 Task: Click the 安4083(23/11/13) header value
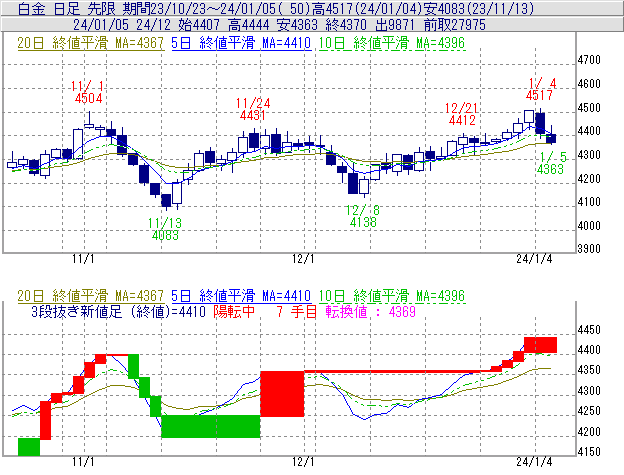tap(478, 8)
